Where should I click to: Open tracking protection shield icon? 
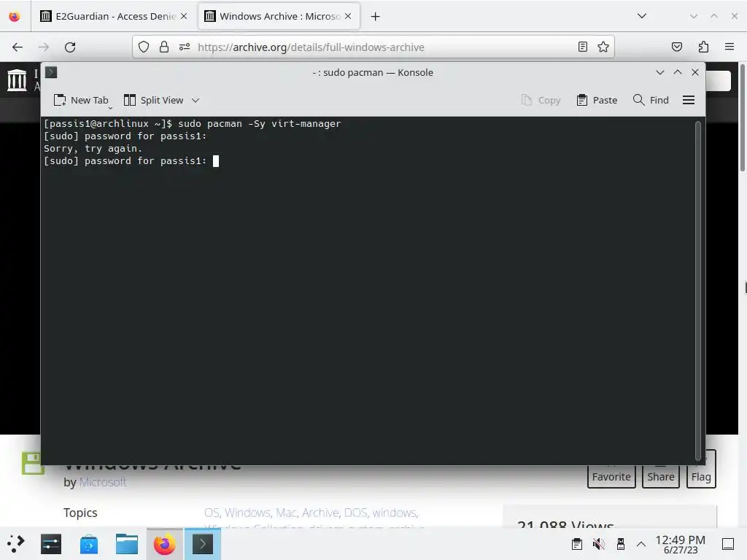point(144,47)
